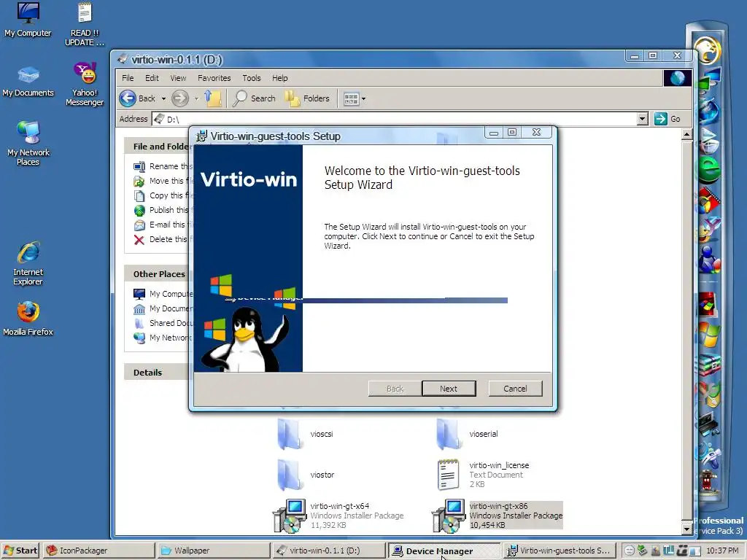Click the scroll up arrow in Explorer
747x560 pixels.
(x=686, y=135)
